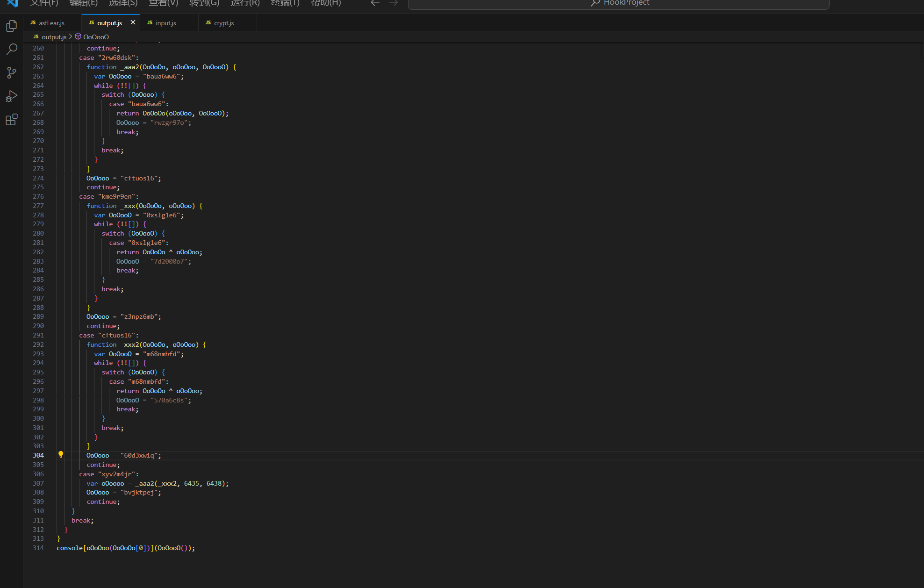
Task: Click the console call on line 314
Action: 69,548
